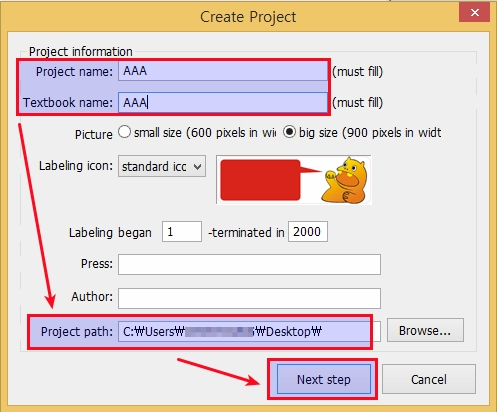Screen dimensions: 497x412
Task: Select small size picture radio button
Action: click(124, 132)
